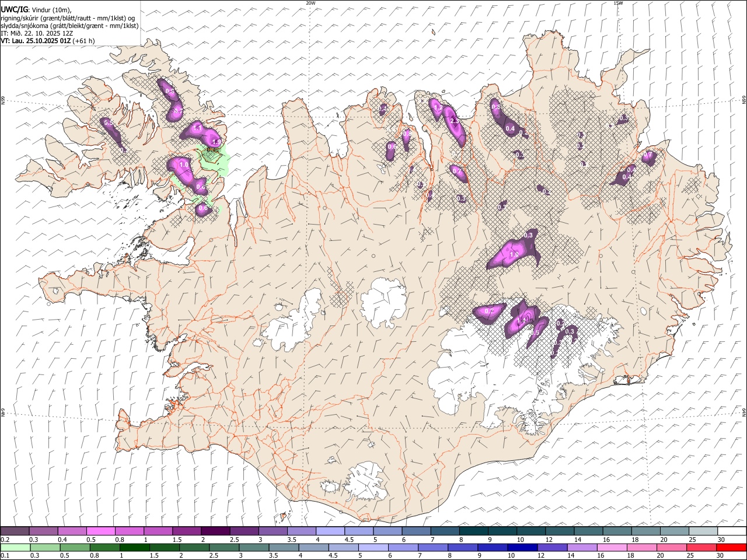Click top-row swatch between 16 and 18

pyautogui.click(x=617, y=531)
